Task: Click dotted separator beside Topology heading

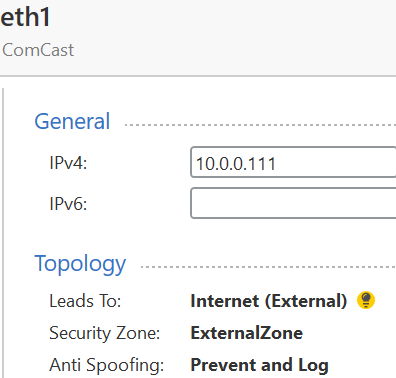Action: (268, 267)
